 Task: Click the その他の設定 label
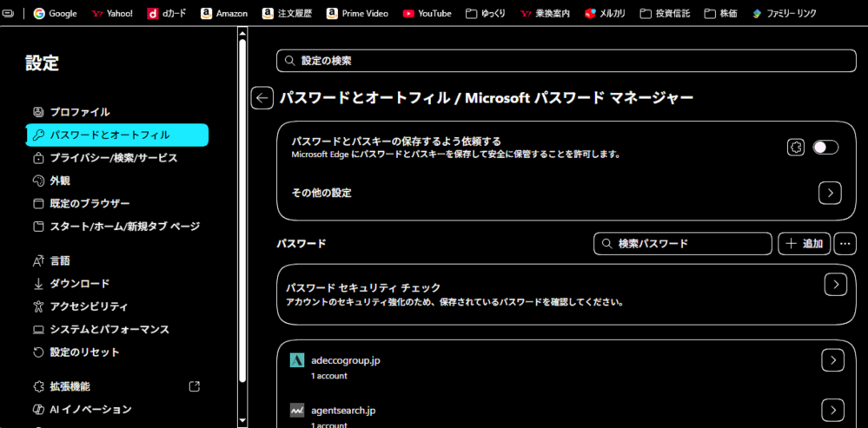coord(321,193)
